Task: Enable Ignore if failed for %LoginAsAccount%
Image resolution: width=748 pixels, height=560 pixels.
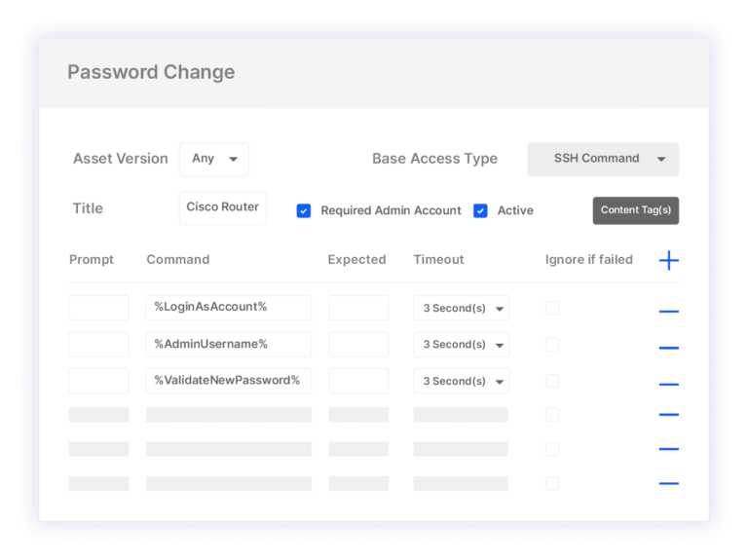Action: [552, 308]
